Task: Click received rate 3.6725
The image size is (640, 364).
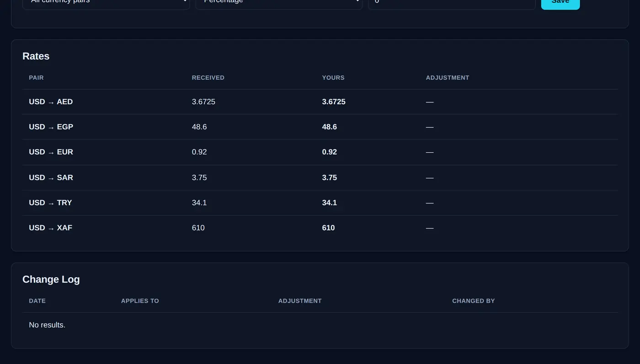Action: click(x=203, y=102)
